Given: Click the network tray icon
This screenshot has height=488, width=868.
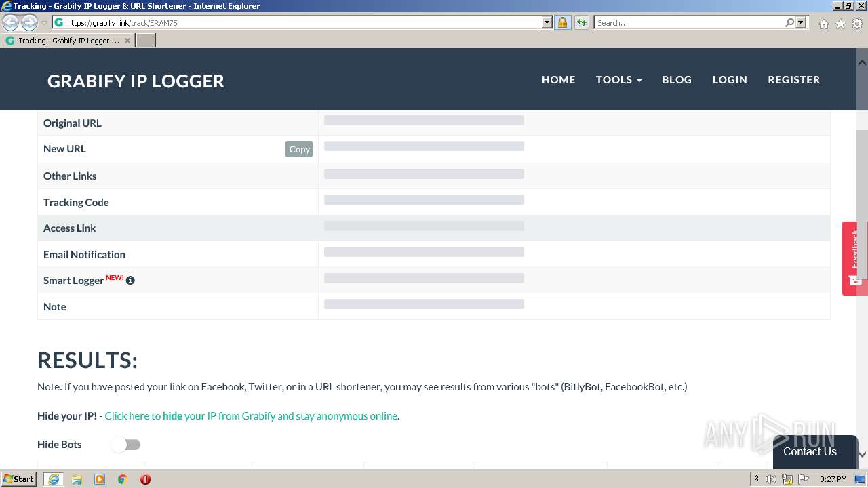Looking at the screenshot, I should click(787, 479).
